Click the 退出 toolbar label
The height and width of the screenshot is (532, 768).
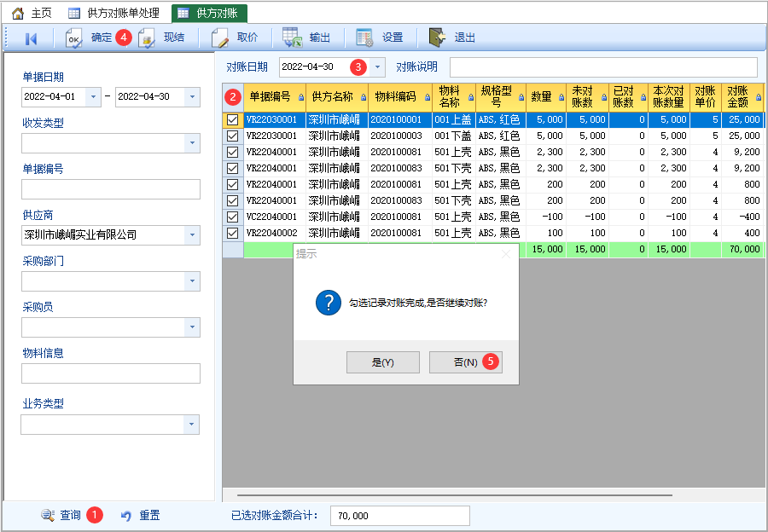(x=465, y=38)
